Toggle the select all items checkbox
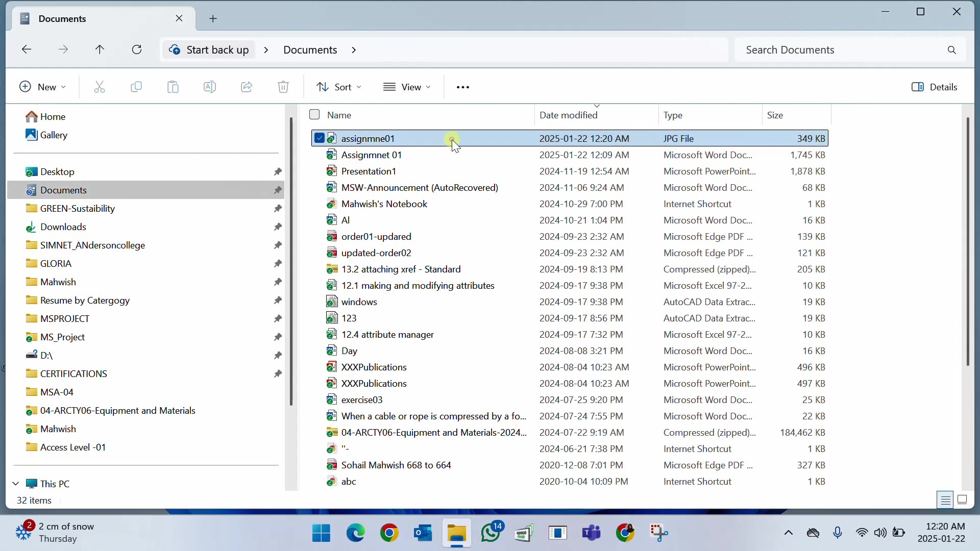Screen dimensions: 980x551 (x=315, y=115)
